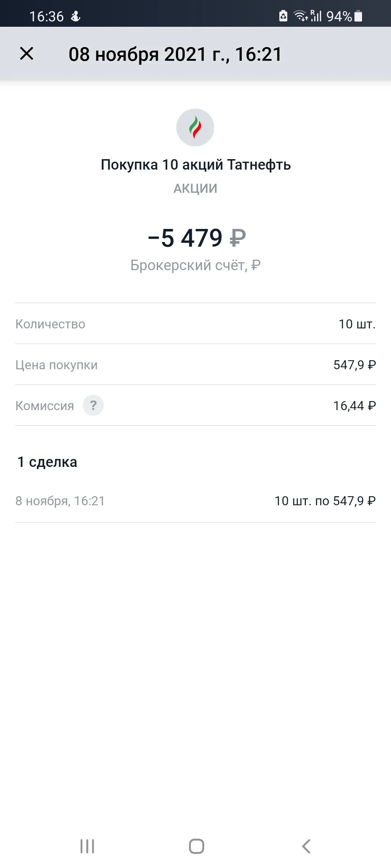The height and width of the screenshot is (868, 391).
Task: Tap the battery saver recycle icon
Action: 283,16
